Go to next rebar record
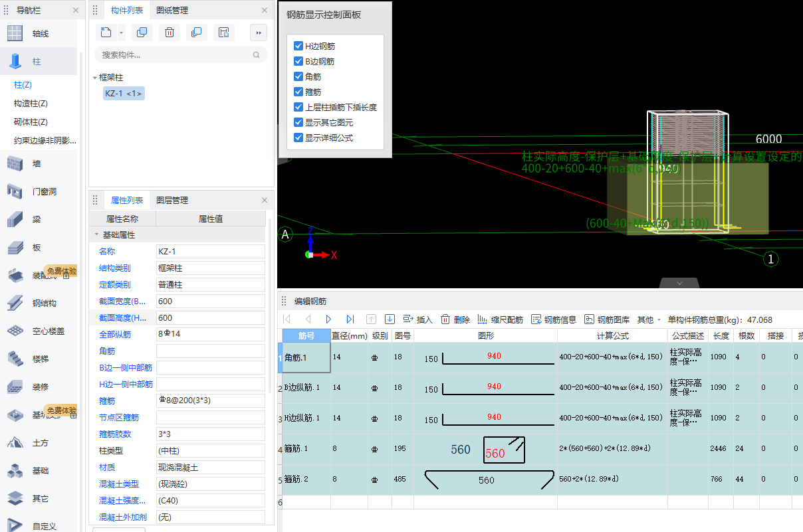The width and height of the screenshot is (803, 532). pyautogui.click(x=328, y=319)
